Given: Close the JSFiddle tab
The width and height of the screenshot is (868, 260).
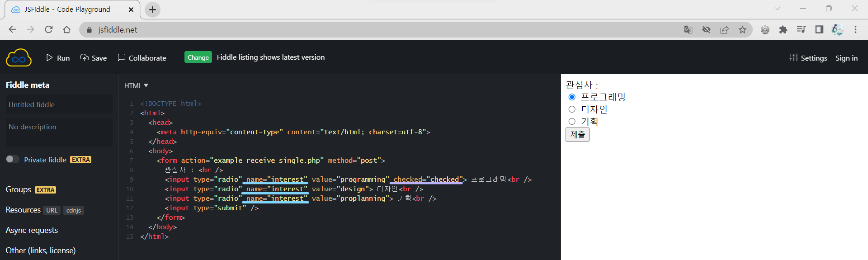Looking at the screenshot, I should click(x=131, y=9).
